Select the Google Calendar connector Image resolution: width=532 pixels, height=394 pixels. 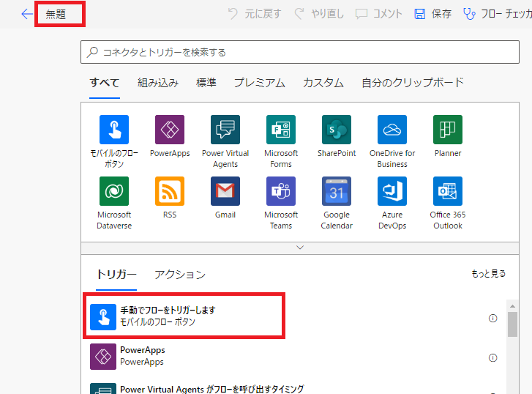tap(337, 203)
